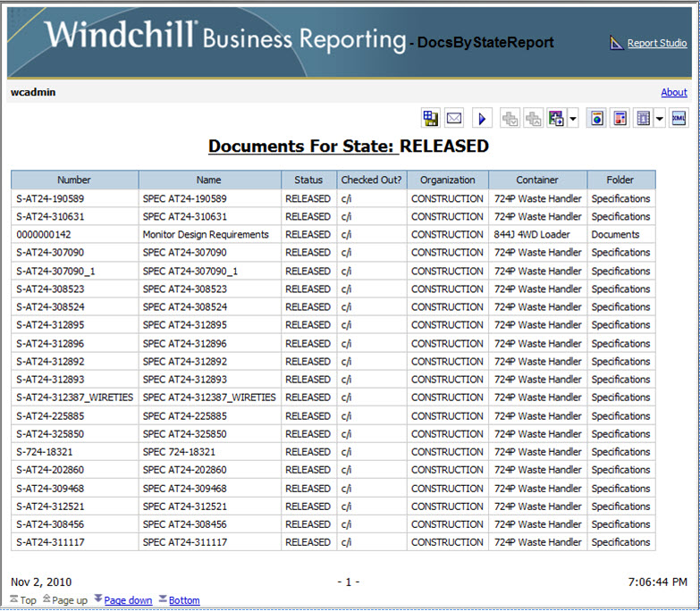Click the Status column header
The image size is (700, 611).
(308, 180)
